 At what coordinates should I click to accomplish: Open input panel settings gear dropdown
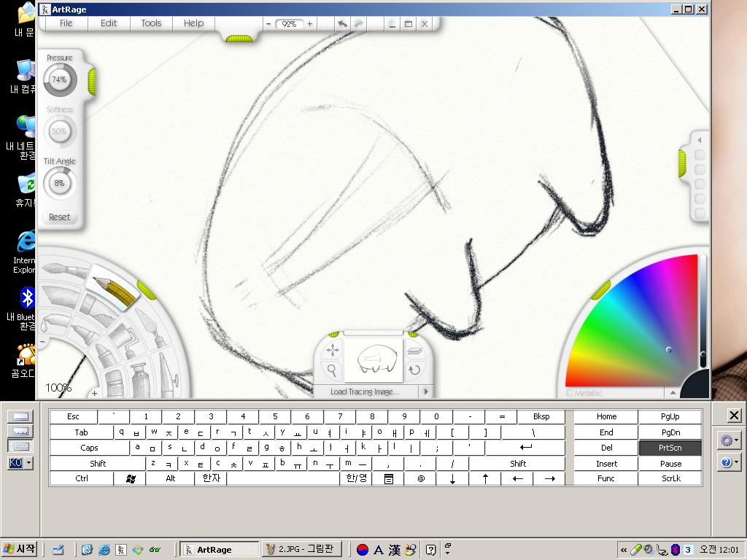pyautogui.click(x=729, y=440)
